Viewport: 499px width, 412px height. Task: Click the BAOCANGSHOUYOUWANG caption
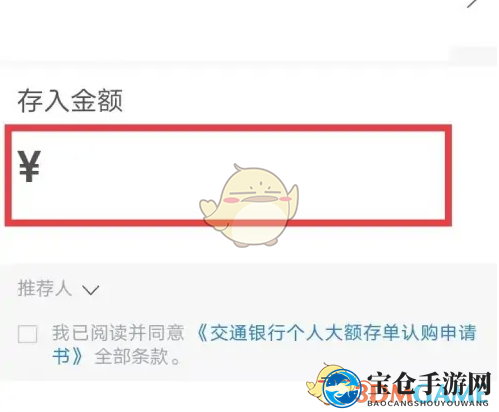428,403
